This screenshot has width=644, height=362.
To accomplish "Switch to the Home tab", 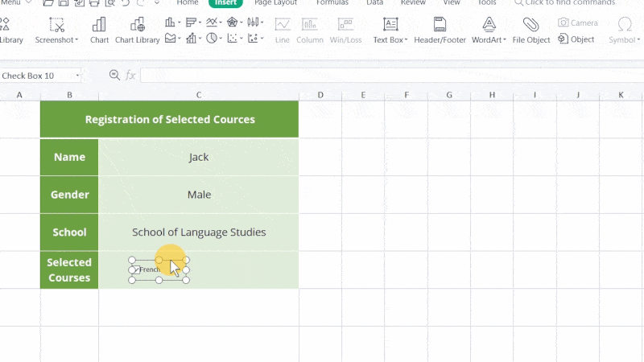I will point(188,2).
